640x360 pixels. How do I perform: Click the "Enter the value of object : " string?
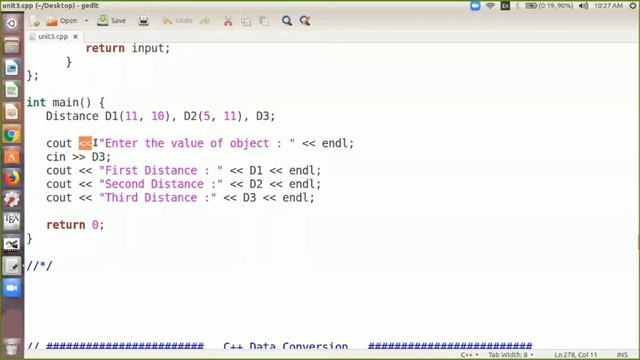pos(197,143)
